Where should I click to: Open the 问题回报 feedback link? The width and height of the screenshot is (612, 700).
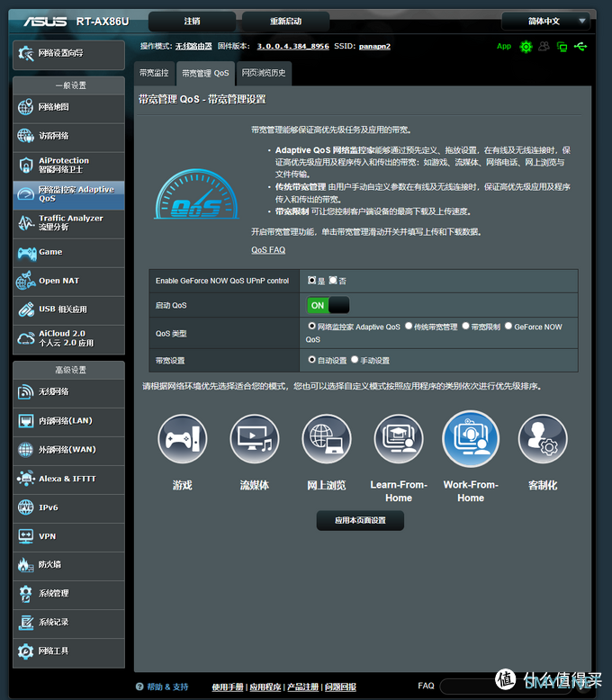coord(340,687)
